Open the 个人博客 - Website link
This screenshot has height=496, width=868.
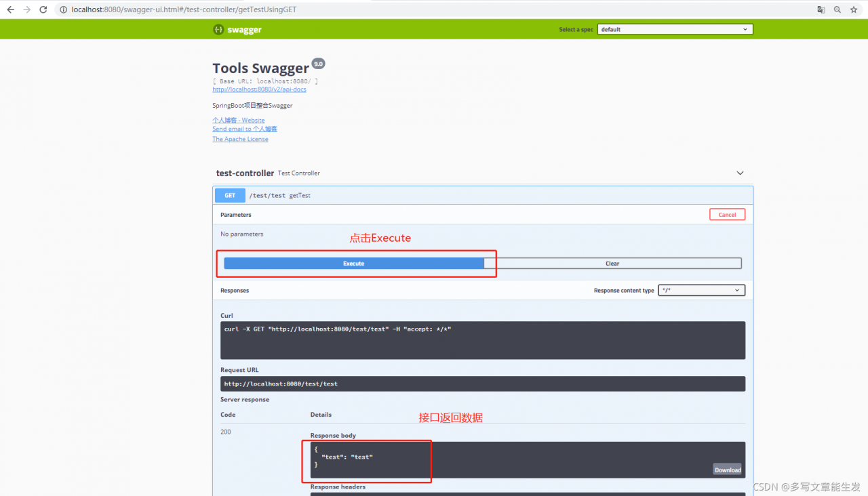tap(239, 120)
